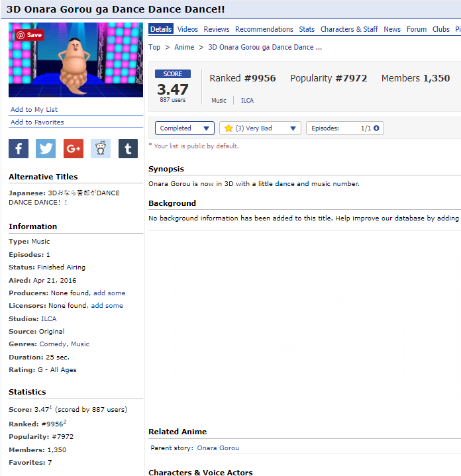This screenshot has width=461, height=476.
Task: Click the Related Anime heading
Action: pyautogui.click(x=178, y=432)
